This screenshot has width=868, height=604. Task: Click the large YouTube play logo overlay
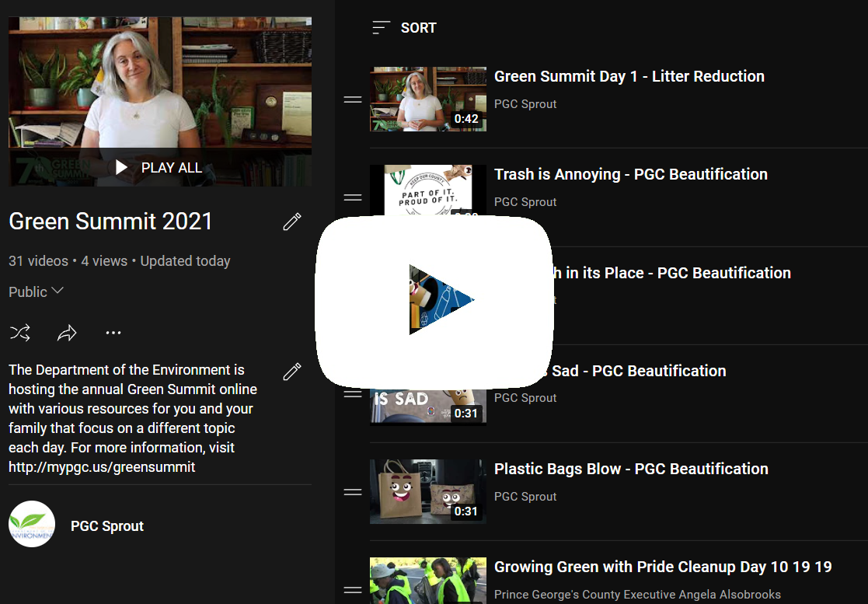pyautogui.click(x=434, y=301)
